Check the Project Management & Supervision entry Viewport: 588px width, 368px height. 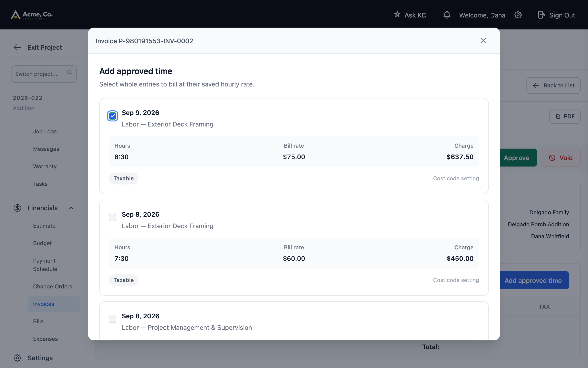(113, 319)
